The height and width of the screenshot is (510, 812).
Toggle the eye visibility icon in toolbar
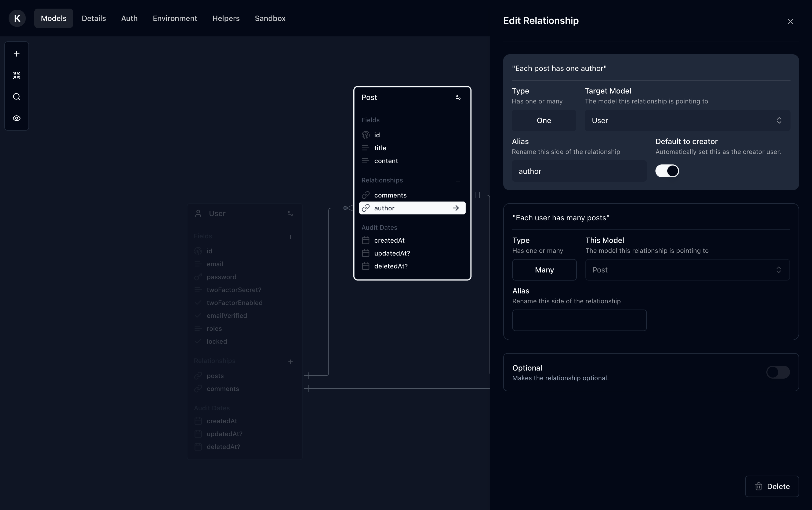tap(17, 118)
